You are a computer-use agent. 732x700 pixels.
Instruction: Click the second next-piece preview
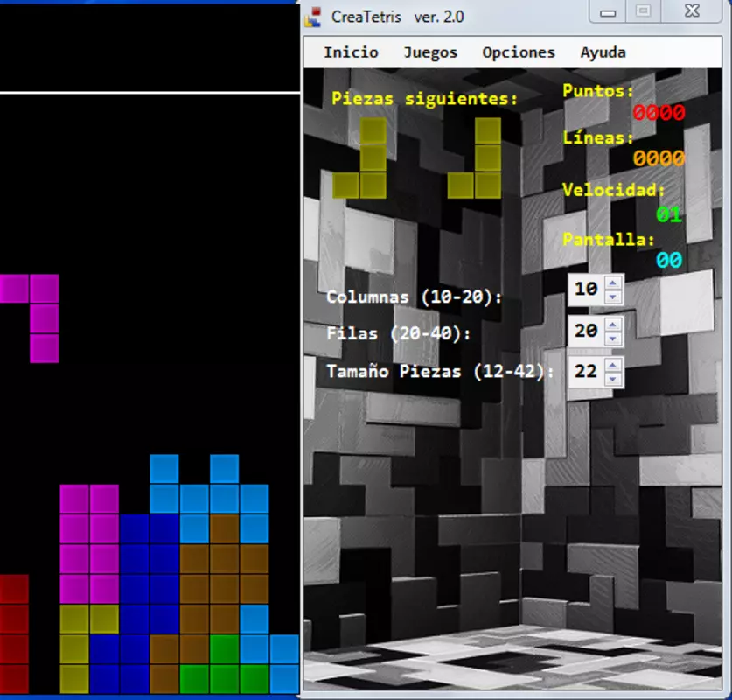pos(474,157)
